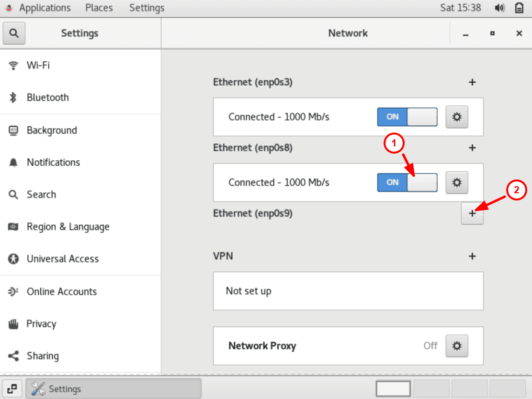Open Notifications settings
This screenshot has width=532, height=399.
pos(53,162)
